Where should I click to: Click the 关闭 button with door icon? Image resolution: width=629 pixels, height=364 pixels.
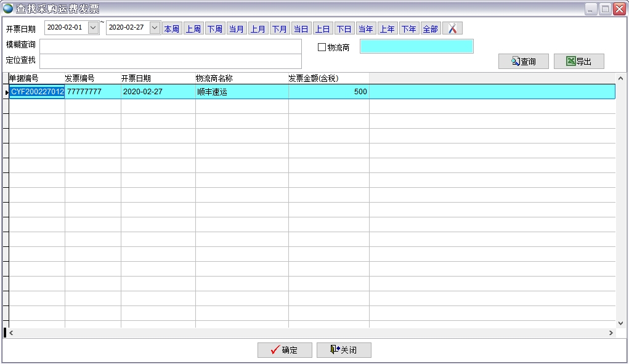tap(344, 350)
